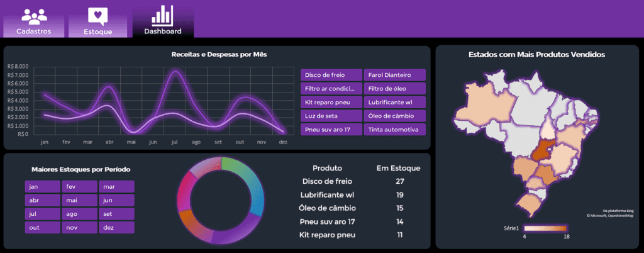Choose Kit reparo pneu slicer item
This screenshot has height=253, width=644.
tap(331, 102)
